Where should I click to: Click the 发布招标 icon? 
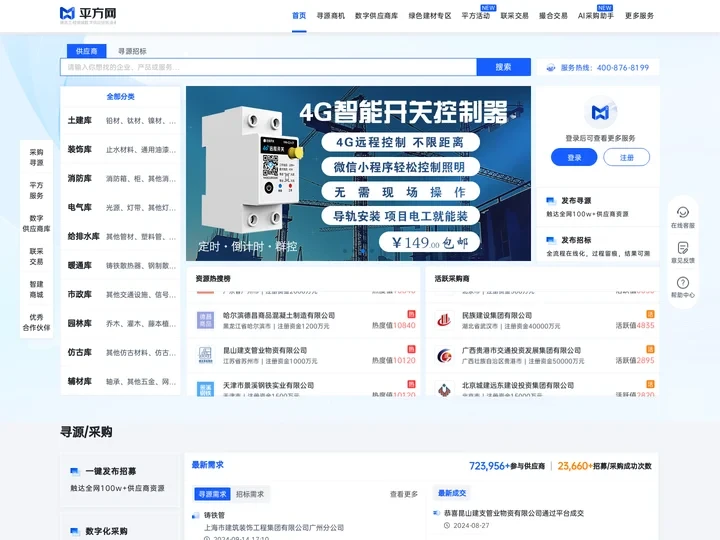point(551,240)
